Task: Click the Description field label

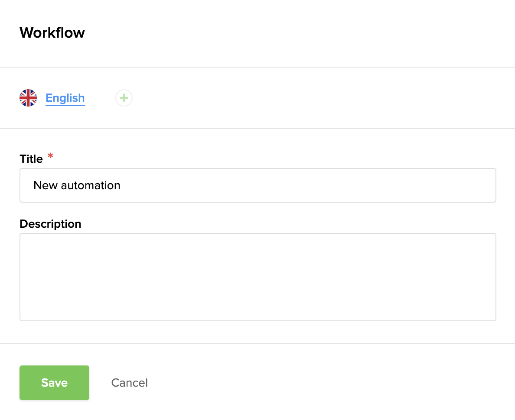Action: [50, 224]
